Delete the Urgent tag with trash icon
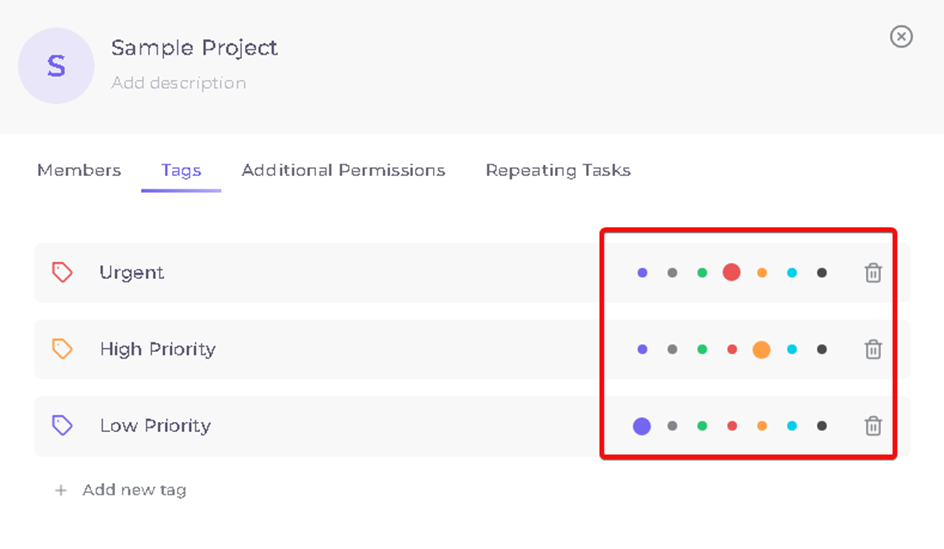 (x=873, y=273)
